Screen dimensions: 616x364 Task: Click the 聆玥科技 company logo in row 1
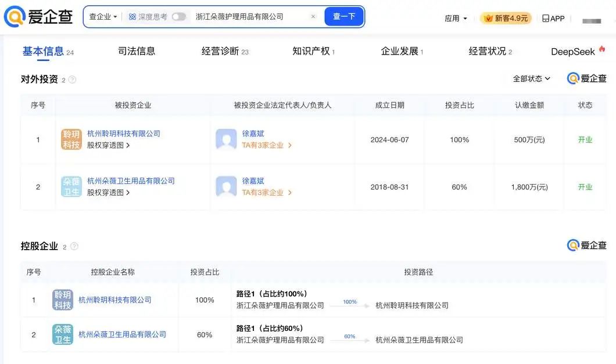point(71,139)
